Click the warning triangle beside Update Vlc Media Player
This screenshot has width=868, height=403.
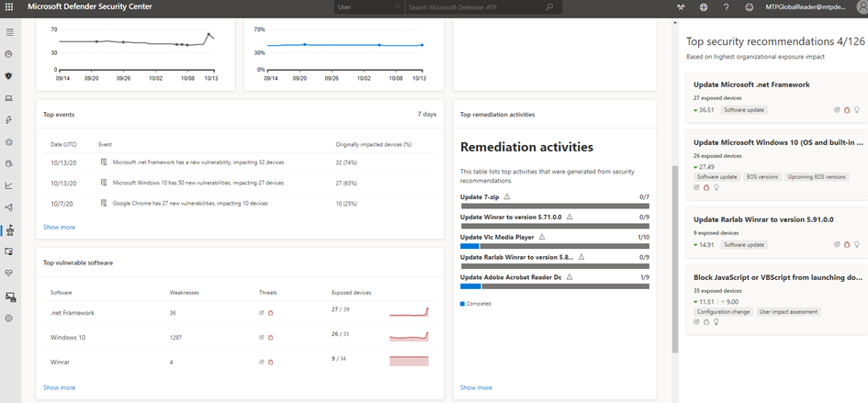[x=542, y=237]
